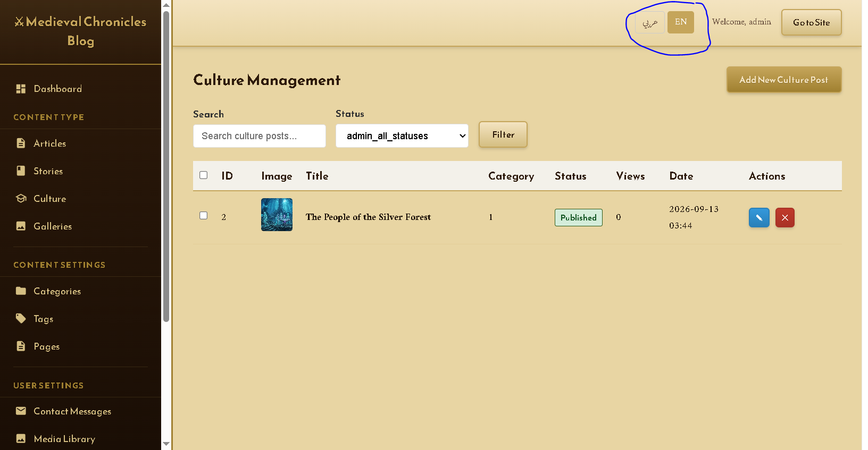Click Add New Culture Post button
Viewport: 868px width, 450px height.
click(784, 80)
